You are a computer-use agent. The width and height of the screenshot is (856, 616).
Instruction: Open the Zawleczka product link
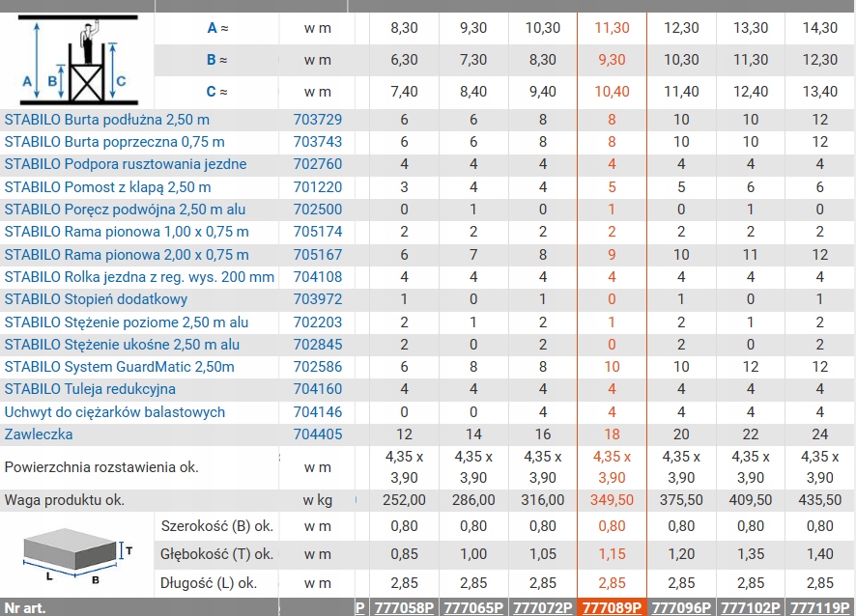39,434
